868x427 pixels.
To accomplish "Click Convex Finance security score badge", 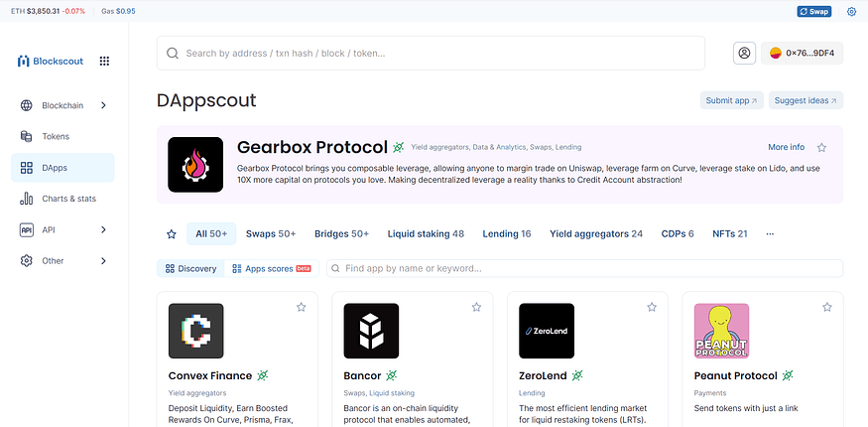I will point(263,375).
